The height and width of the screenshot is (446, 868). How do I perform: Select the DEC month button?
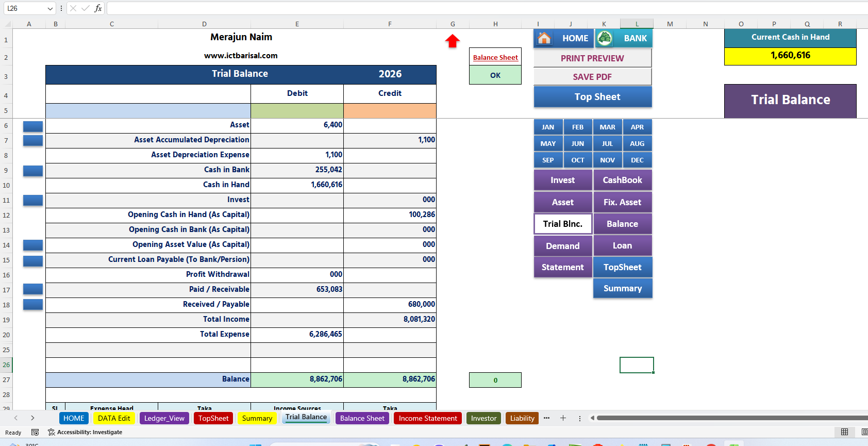(637, 160)
